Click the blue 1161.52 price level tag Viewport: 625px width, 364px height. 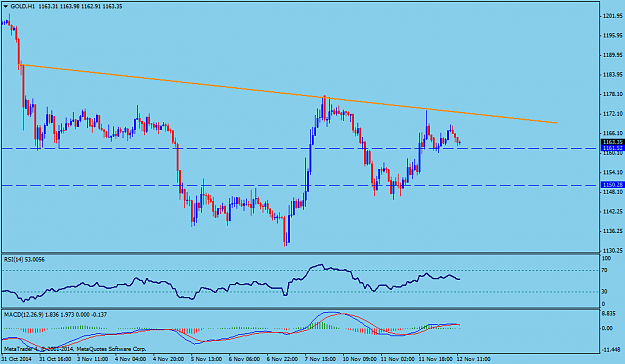612,148
